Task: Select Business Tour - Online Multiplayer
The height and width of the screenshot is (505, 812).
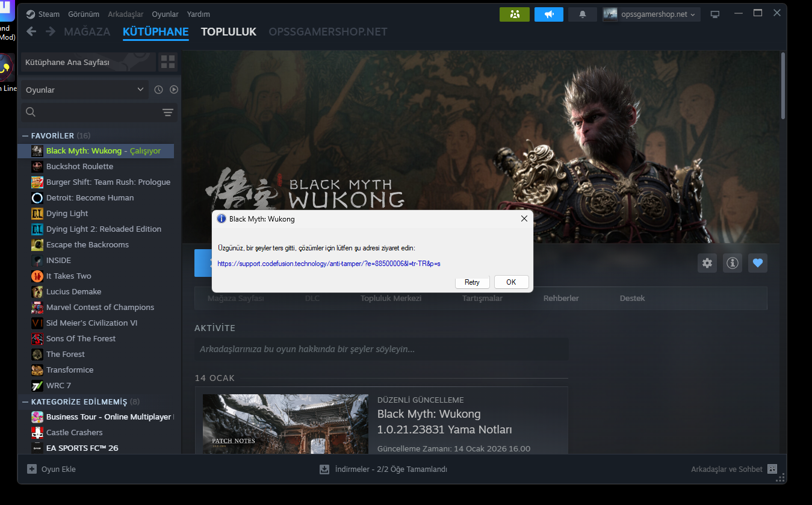Action: 110,417
